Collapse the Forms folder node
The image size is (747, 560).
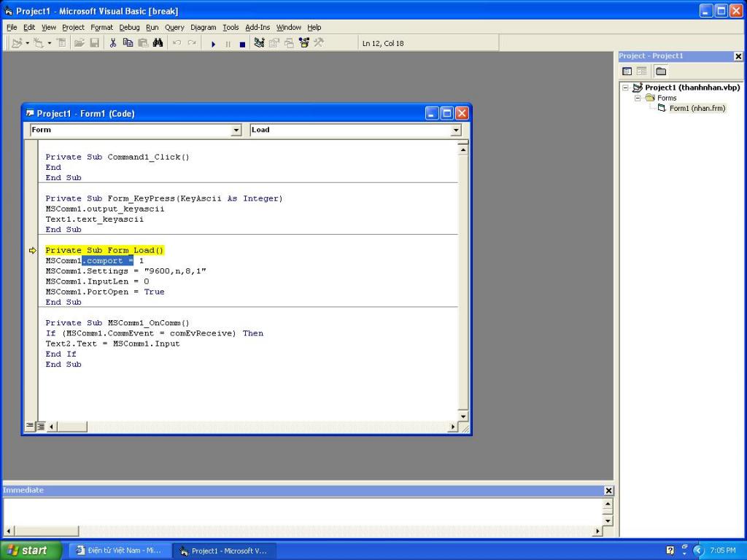(638, 98)
